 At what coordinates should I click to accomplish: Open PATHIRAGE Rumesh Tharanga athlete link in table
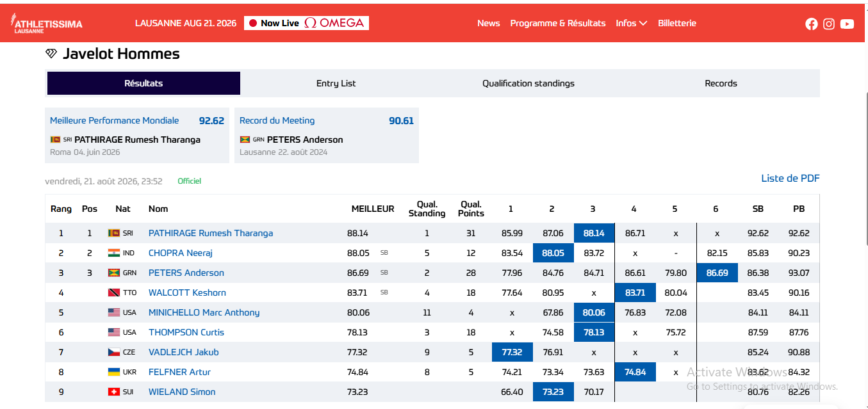click(x=211, y=233)
